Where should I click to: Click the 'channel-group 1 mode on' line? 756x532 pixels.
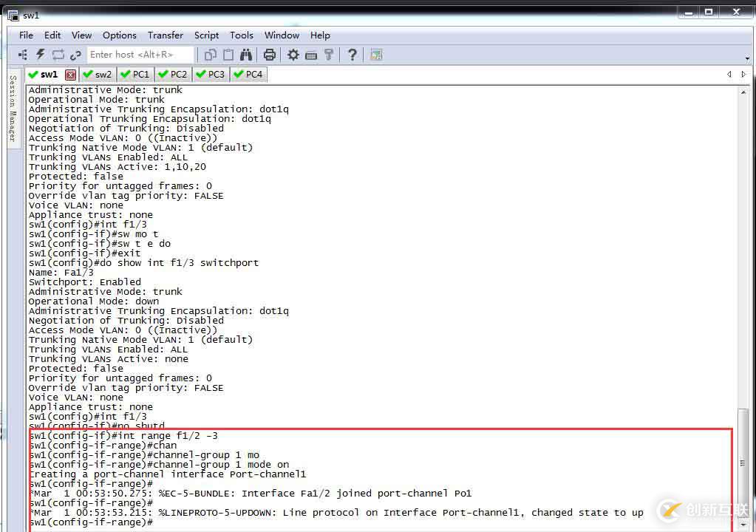click(159, 465)
